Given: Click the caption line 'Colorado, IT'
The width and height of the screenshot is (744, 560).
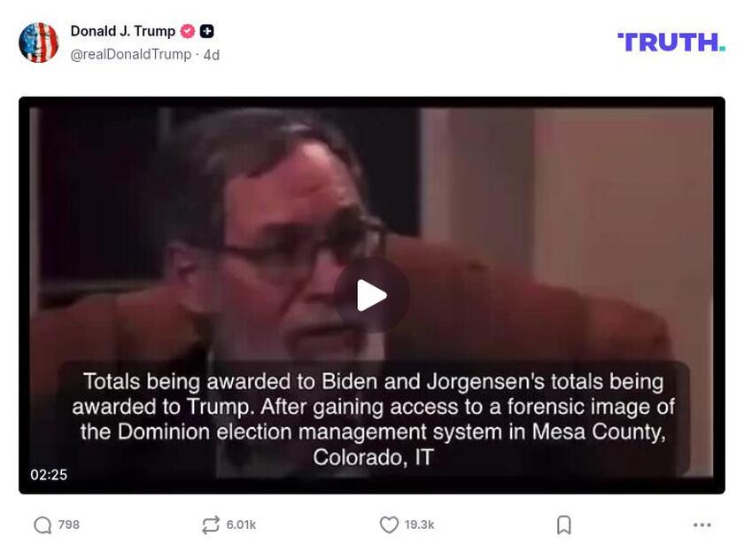Looking at the screenshot, I should click(x=373, y=457).
